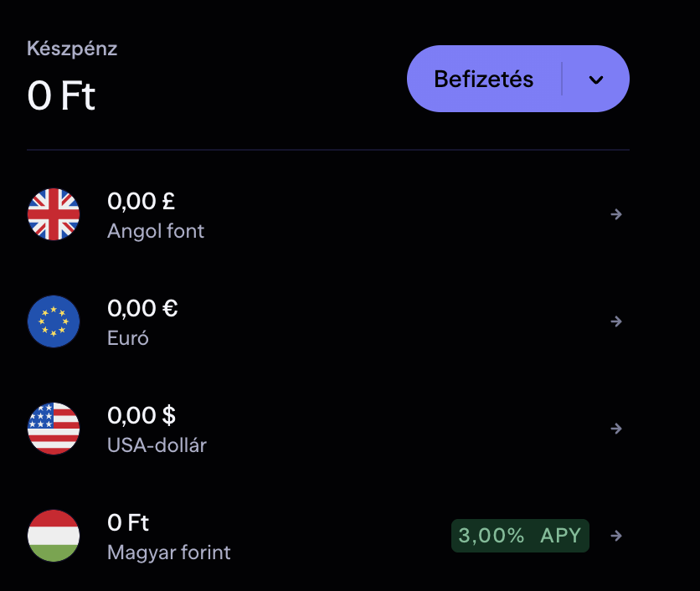Select the 0,00 $ balance text
Viewport: 700px width, 591px height.
pos(142,415)
